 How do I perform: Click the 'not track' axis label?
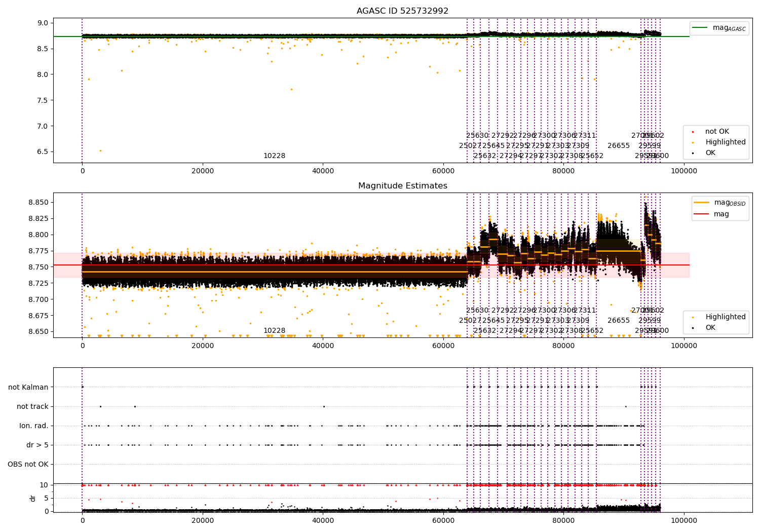coord(32,406)
